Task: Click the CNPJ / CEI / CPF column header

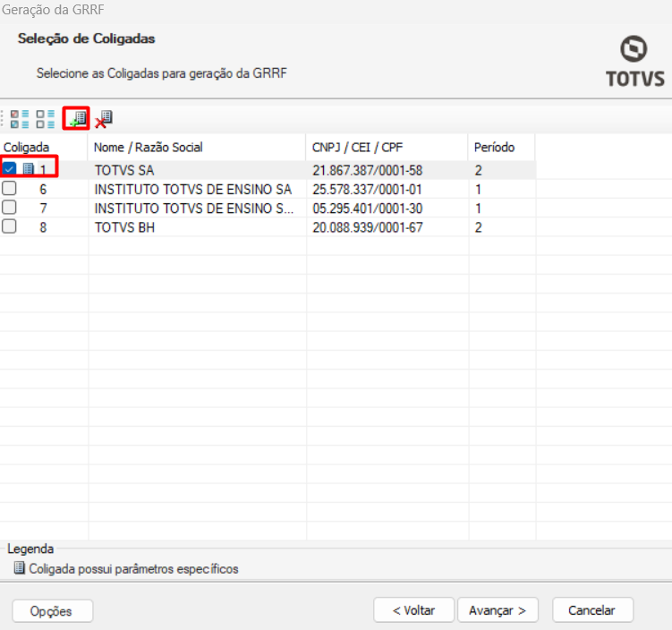Action: tap(387, 147)
